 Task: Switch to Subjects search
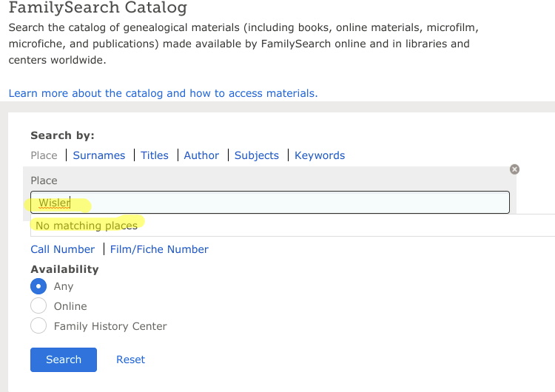(x=257, y=155)
